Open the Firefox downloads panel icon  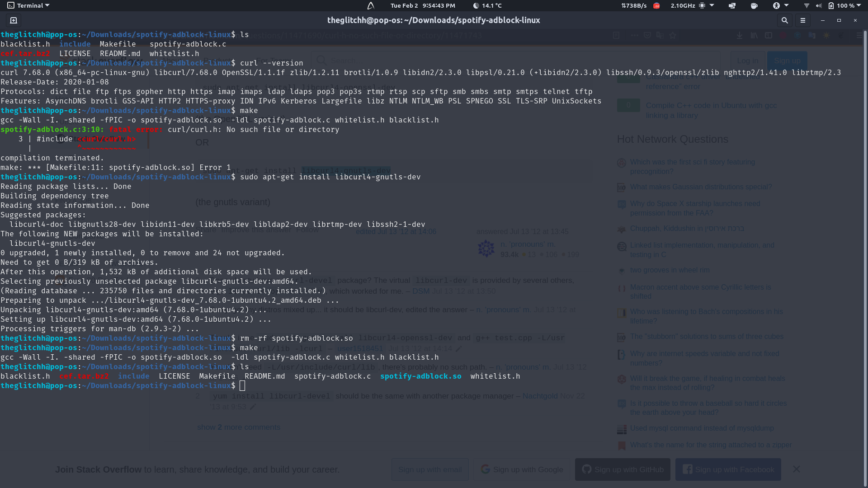point(740,35)
